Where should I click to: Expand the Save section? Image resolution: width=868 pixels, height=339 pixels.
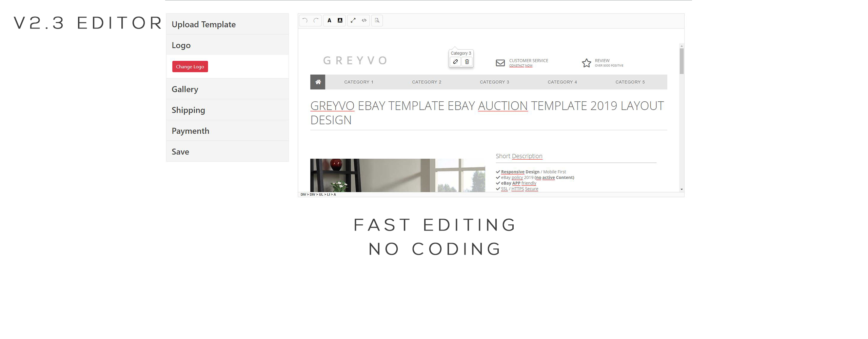pyautogui.click(x=227, y=152)
